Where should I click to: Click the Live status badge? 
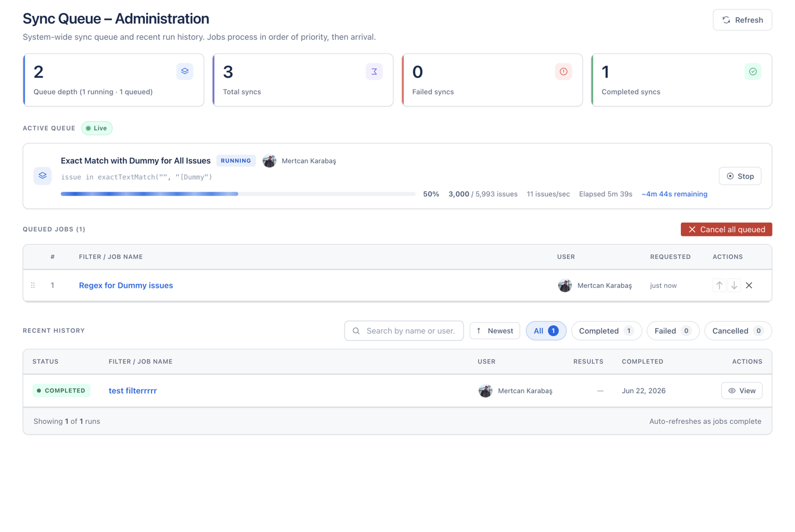(97, 128)
